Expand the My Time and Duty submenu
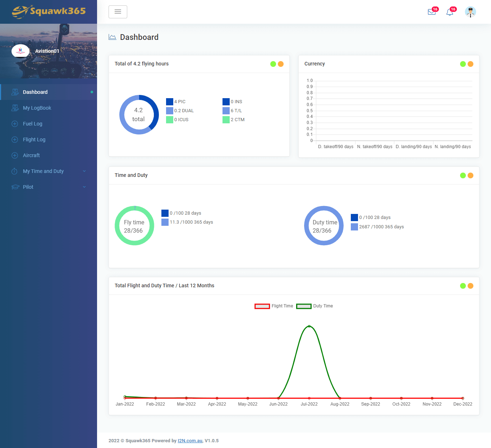This screenshot has height=448, width=491. (x=84, y=171)
